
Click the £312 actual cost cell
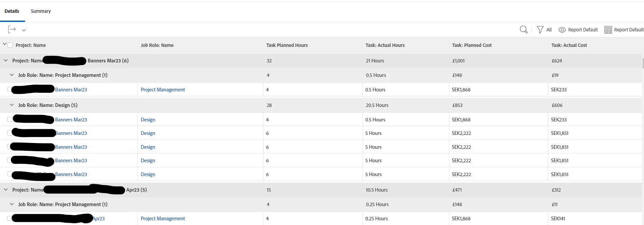tap(556, 190)
